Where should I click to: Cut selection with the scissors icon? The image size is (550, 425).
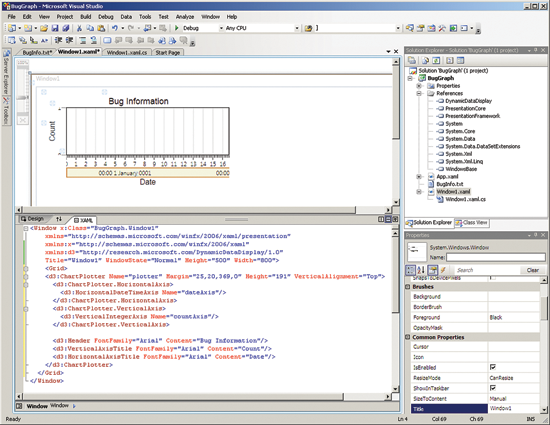click(79, 28)
